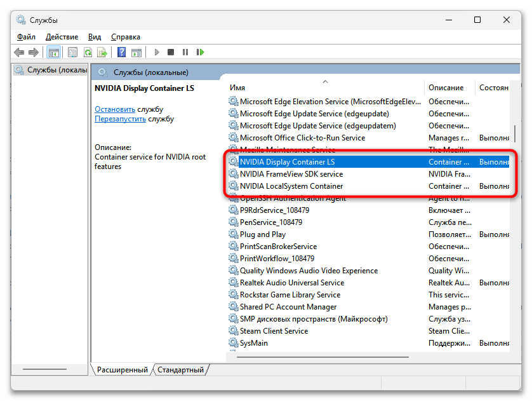Sort by the Состояние column header

click(x=493, y=88)
